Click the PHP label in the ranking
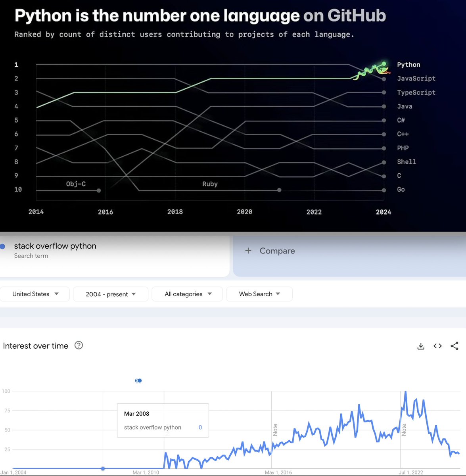 click(x=403, y=148)
